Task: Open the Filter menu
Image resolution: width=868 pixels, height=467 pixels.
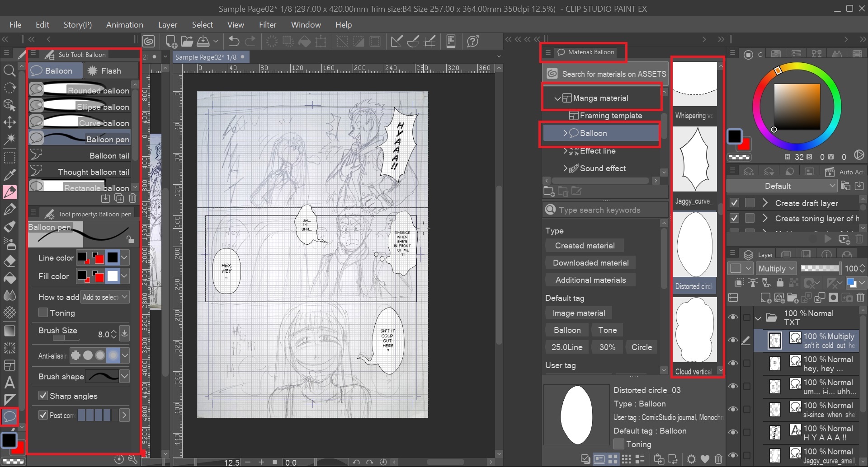Action: (267, 25)
